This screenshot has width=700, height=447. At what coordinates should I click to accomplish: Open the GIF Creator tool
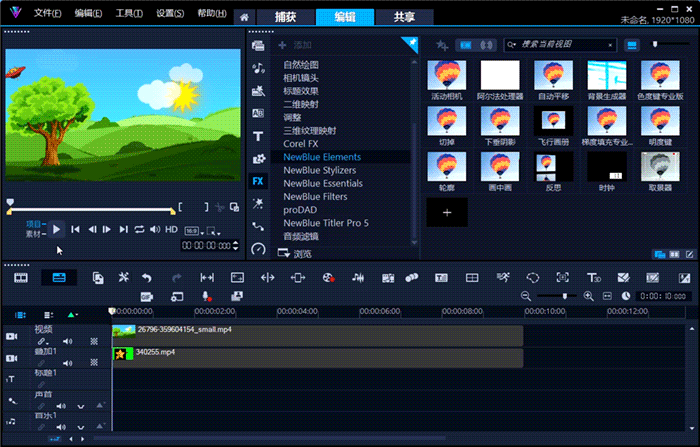point(146,297)
